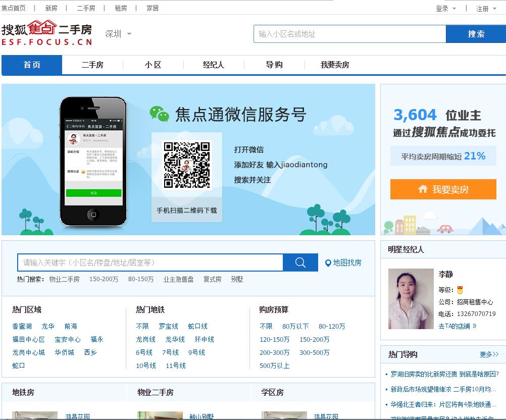Choose 华侨城 hot area

click(x=64, y=352)
